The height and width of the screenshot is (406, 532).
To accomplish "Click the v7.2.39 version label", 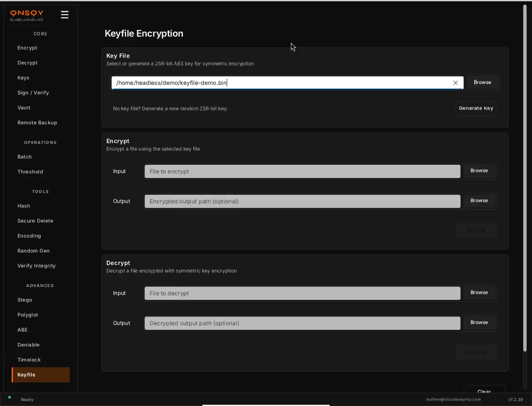I will coord(515,399).
